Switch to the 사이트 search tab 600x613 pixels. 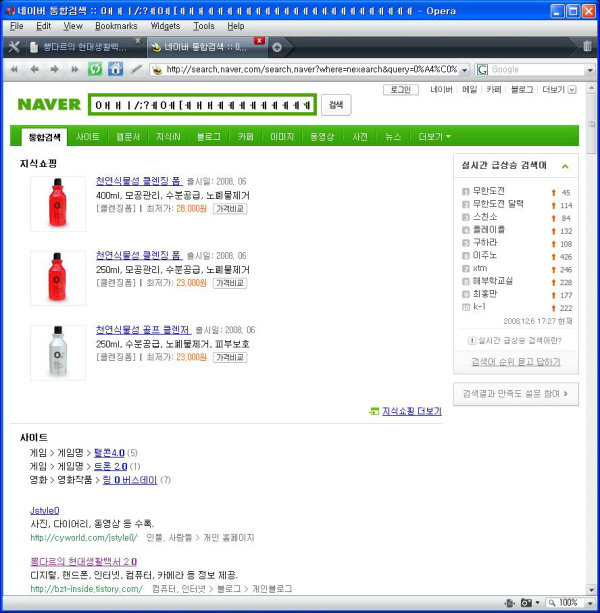point(88,137)
